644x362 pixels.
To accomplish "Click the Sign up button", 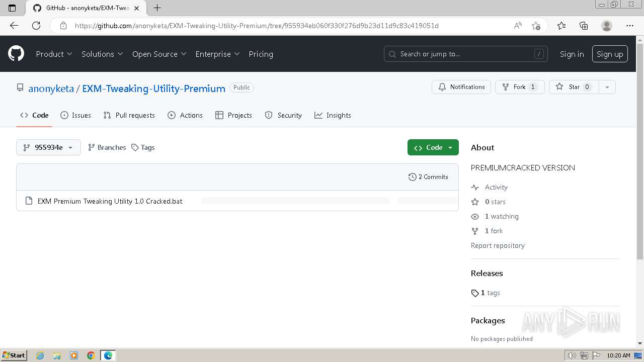I will (610, 54).
